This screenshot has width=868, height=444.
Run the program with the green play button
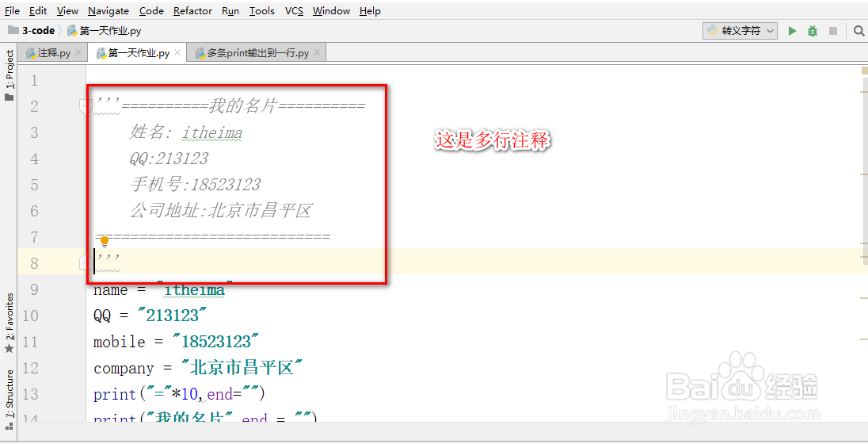click(792, 31)
